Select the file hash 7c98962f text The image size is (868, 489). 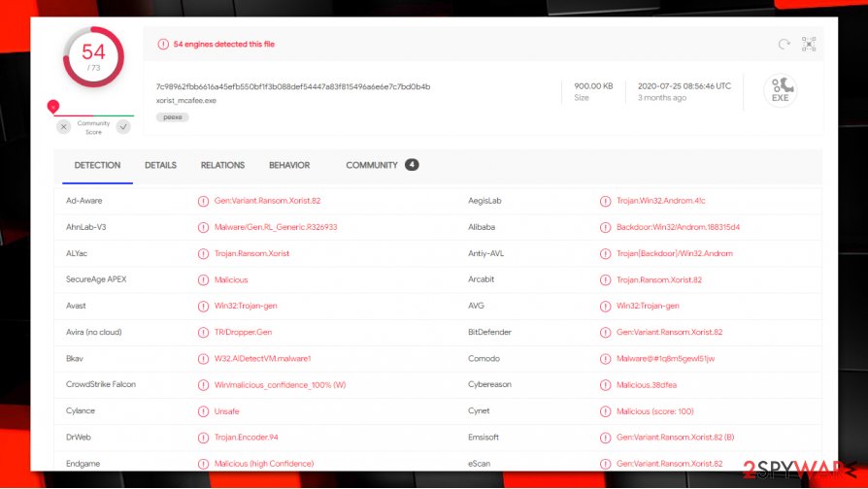click(293, 87)
